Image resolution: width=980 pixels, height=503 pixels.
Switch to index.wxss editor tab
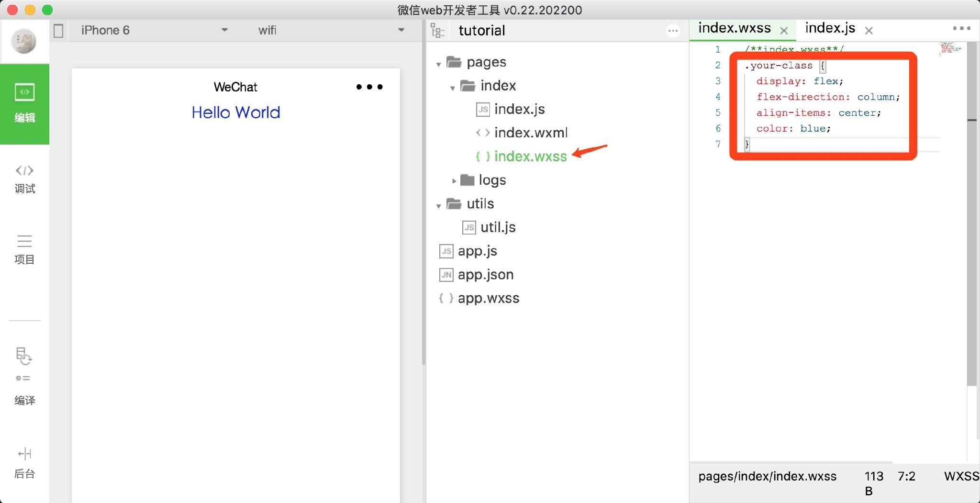735,28
